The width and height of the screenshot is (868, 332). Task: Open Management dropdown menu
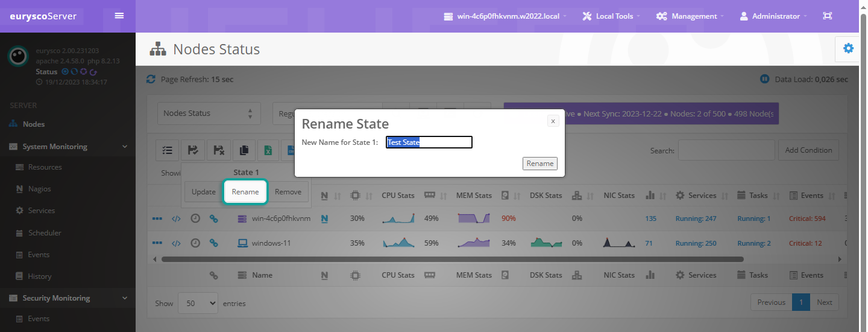pos(690,16)
